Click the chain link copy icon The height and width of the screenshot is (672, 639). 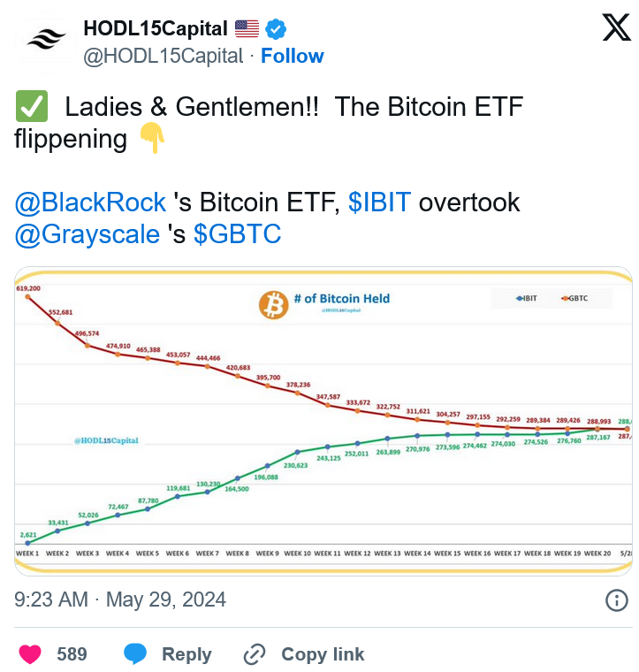(x=255, y=654)
